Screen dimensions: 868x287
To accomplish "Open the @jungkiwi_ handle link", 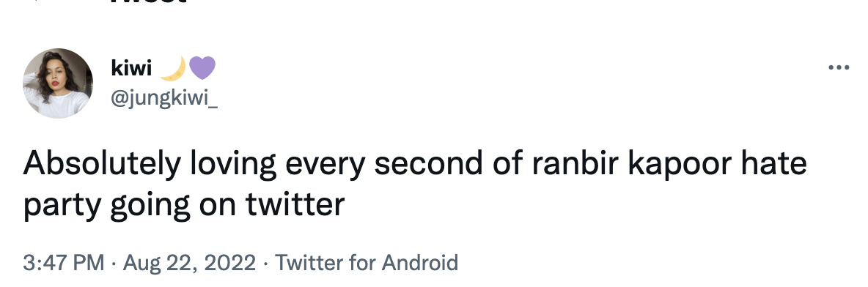I will coord(164,98).
